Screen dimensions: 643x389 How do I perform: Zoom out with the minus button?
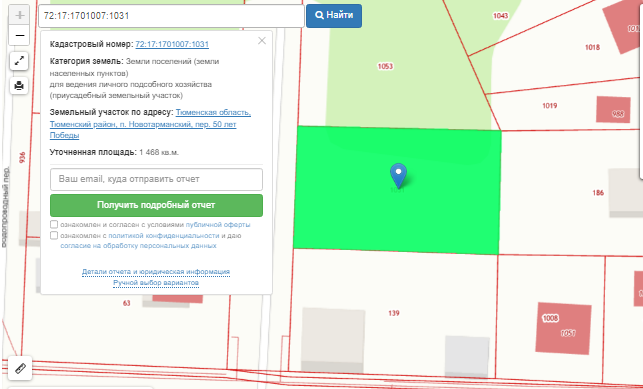(19, 36)
